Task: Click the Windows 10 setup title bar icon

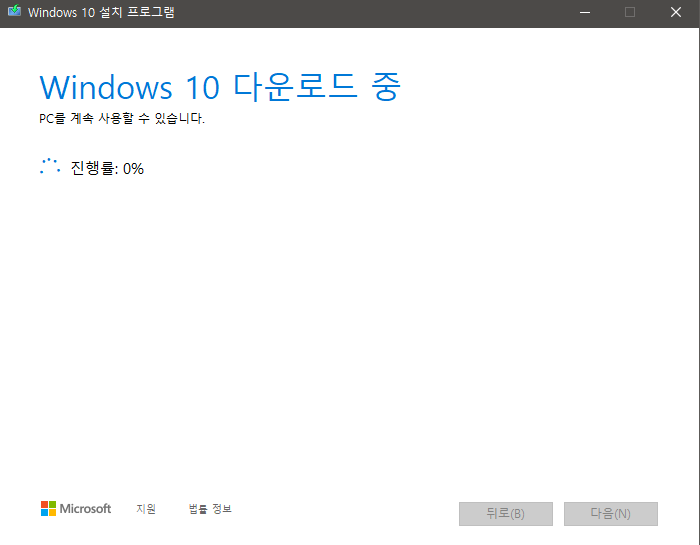Action: (14, 11)
